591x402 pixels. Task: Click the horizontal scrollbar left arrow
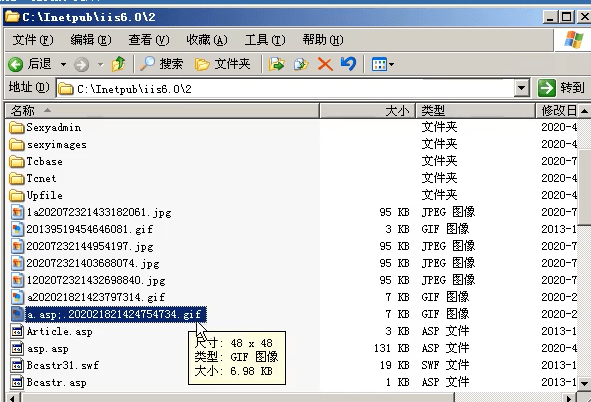click(x=12, y=398)
